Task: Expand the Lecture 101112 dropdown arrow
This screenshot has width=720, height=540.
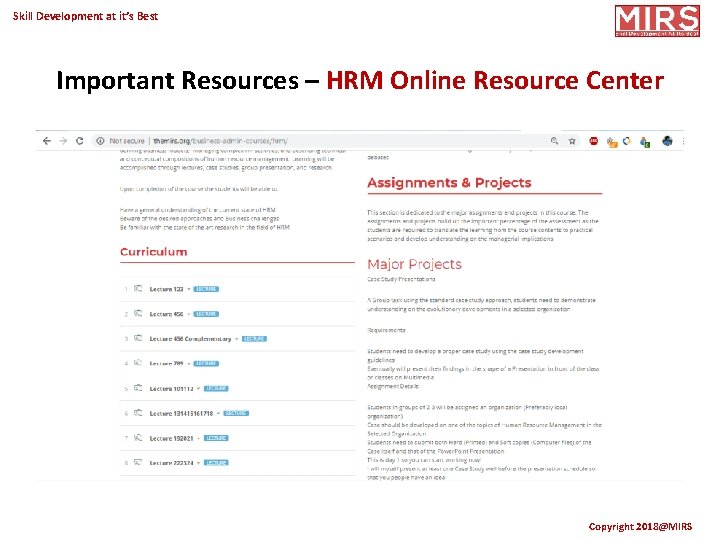Action: [x=198, y=388]
